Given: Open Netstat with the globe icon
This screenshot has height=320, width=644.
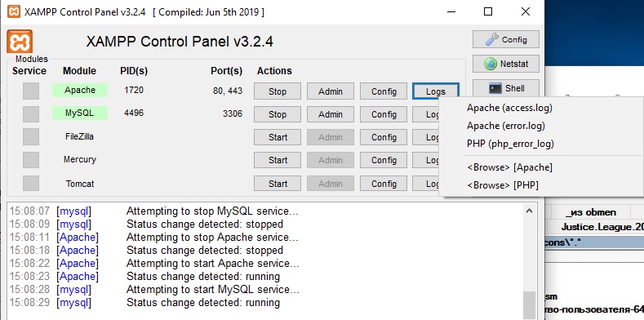Looking at the screenshot, I should (505, 64).
